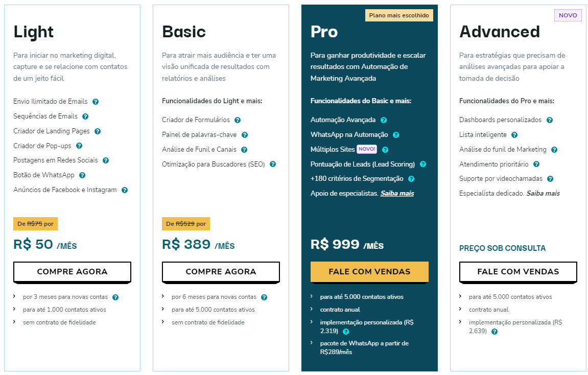The height and width of the screenshot is (375, 588).
Task: Open help tooltip for Envio Ilimitado de Emails
Action: pyautogui.click(x=96, y=102)
